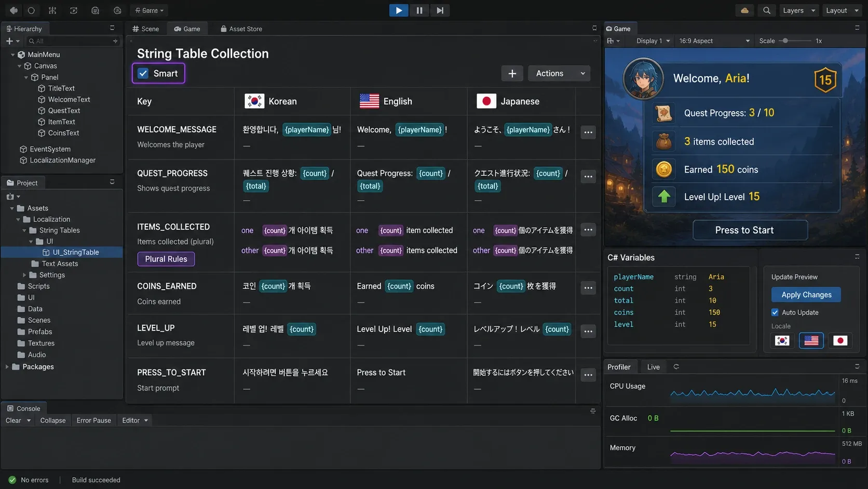The width and height of the screenshot is (868, 489).
Task: Collapse the Panel node in Hierarchy
Action: pos(26,77)
